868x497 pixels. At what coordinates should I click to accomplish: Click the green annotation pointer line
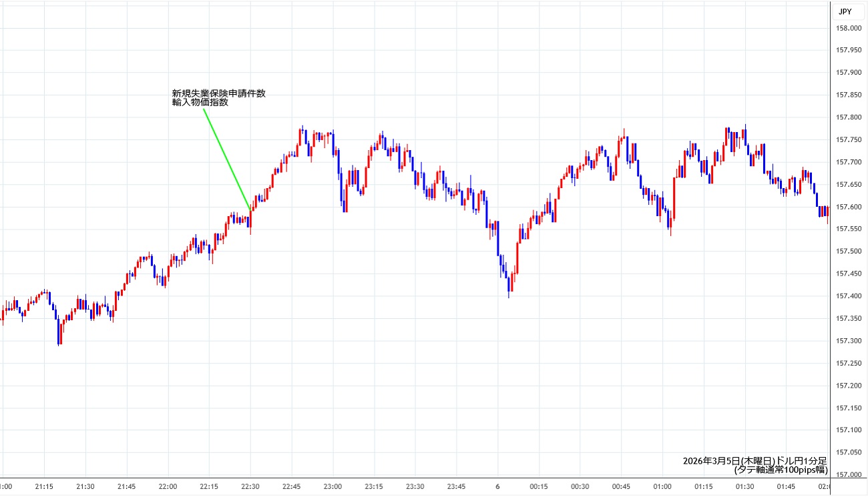click(x=226, y=159)
